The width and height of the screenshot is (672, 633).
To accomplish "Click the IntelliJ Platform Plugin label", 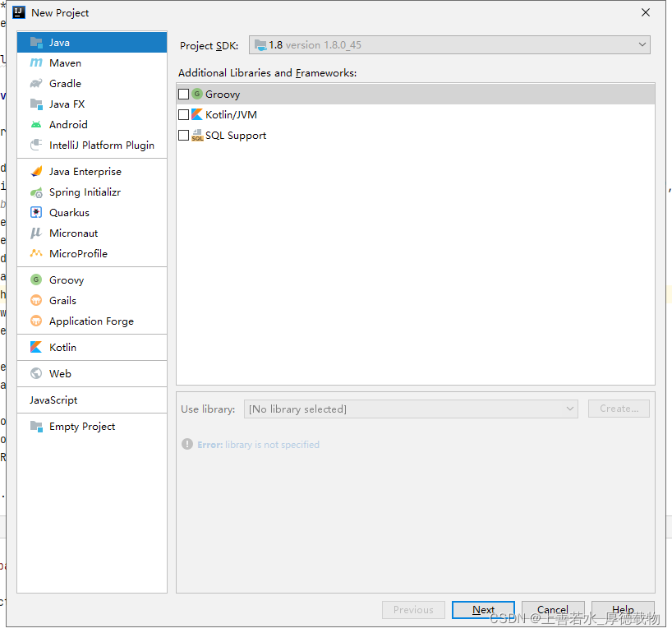I will [x=102, y=146].
